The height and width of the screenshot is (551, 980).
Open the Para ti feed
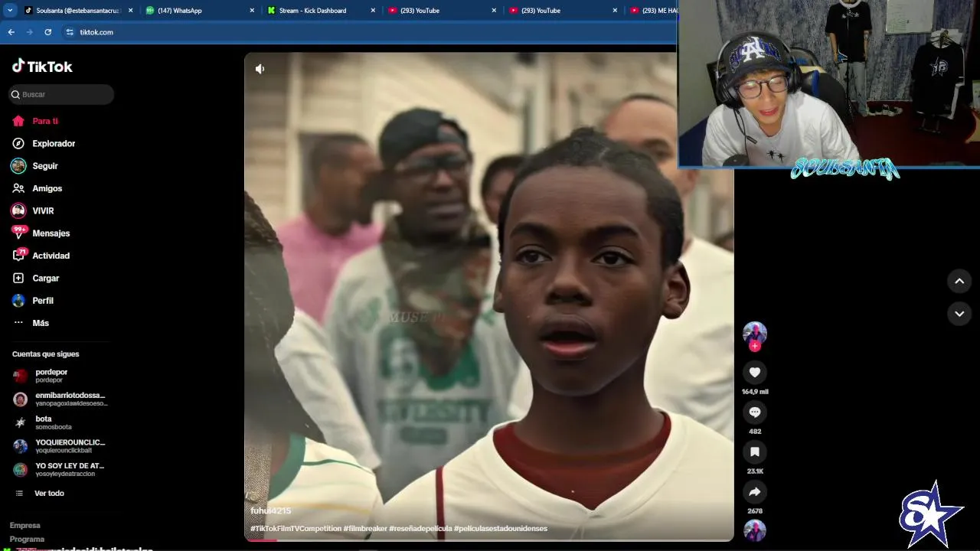[45, 121]
